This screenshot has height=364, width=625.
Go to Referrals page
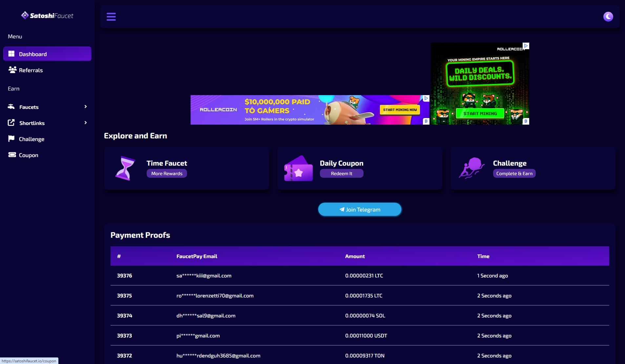(x=31, y=70)
